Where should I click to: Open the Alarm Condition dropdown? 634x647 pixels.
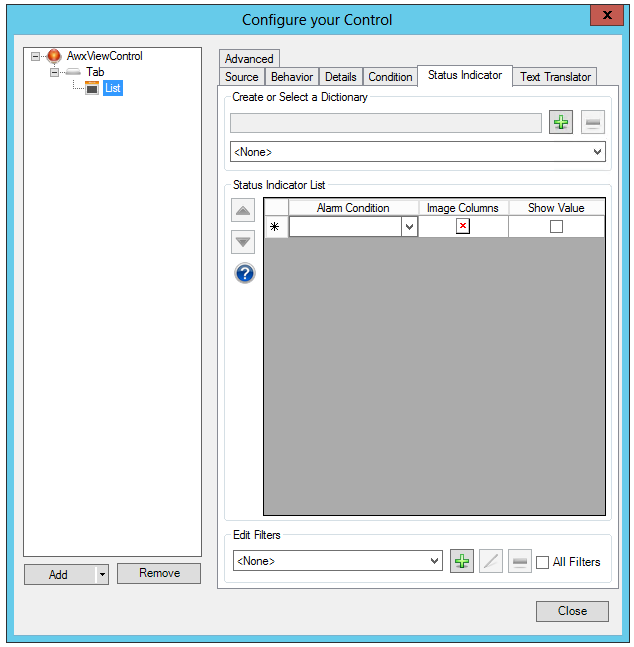point(409,227)
